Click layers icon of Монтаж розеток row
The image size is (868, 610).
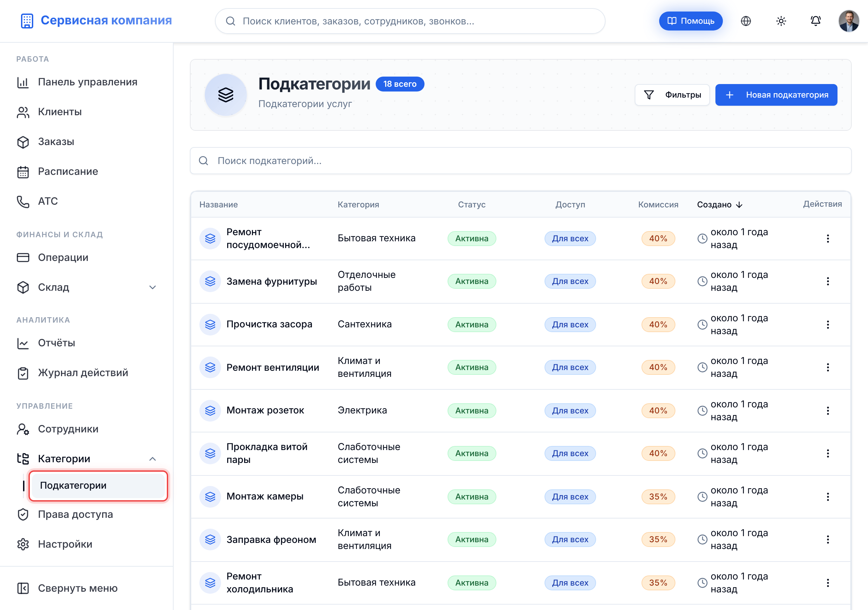coord(210,411)
